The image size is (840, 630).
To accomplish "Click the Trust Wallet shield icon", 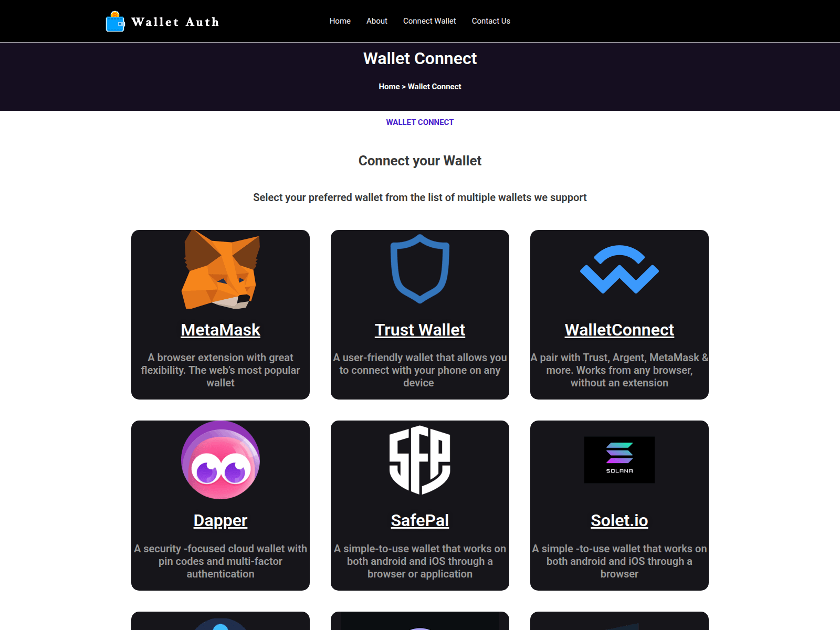I will click(x=420, y=269).
